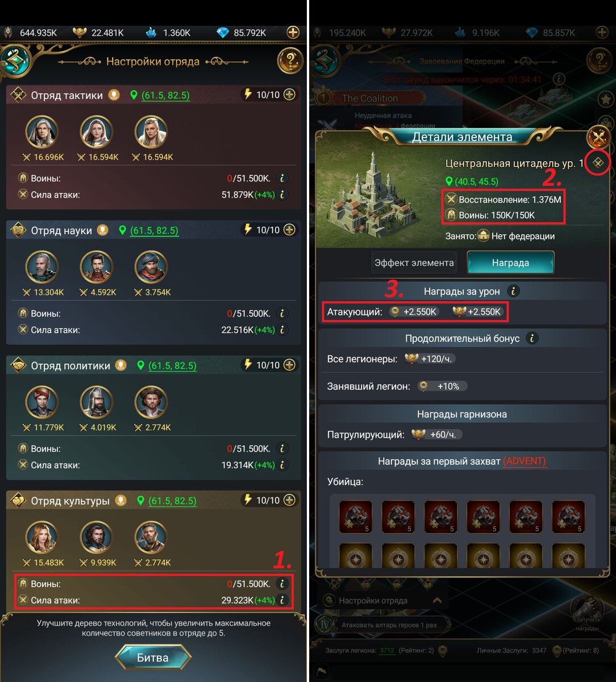Click the share icon next to Центральная цитадель
The height and width of the screenshot is (682, 616).
click(x=597, y=164)
